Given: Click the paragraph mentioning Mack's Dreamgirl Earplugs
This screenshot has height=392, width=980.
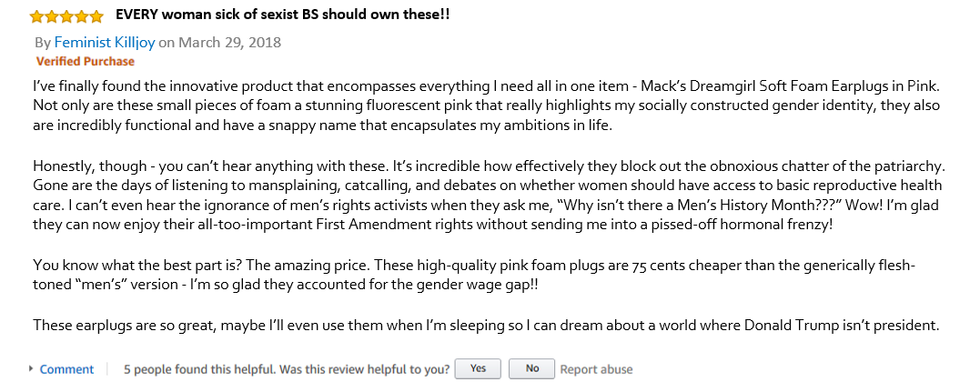Looking at the screenshot, I should 487,105.
